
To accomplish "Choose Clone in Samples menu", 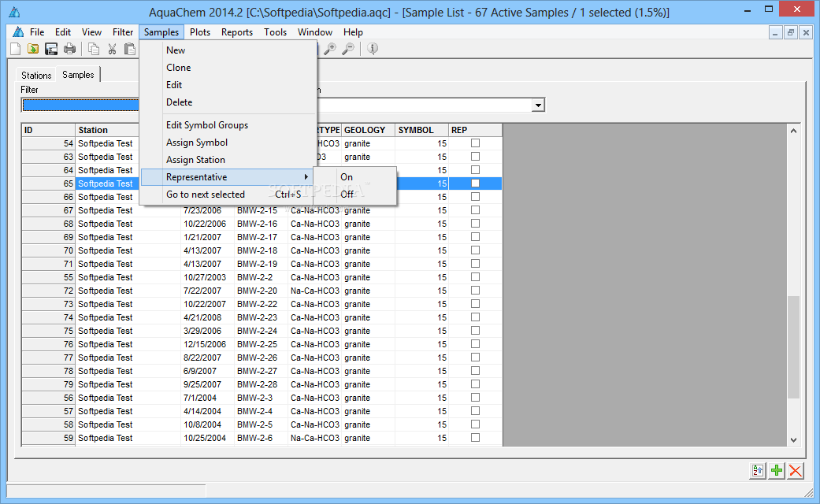I will click(x=229, y=68).
